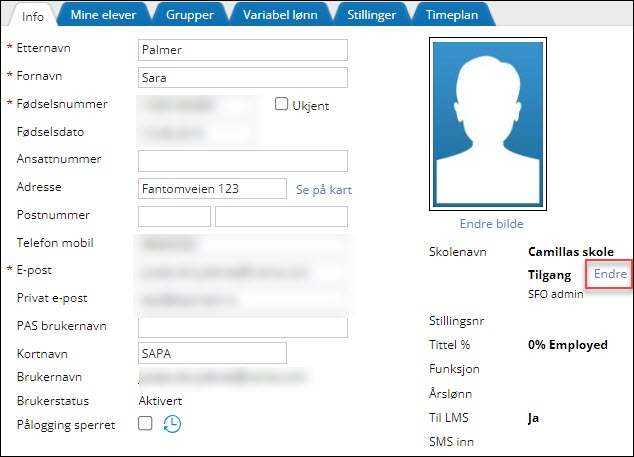
Task: Click the clock history icon beside Pålogging sperret
Action: (173, 424)
